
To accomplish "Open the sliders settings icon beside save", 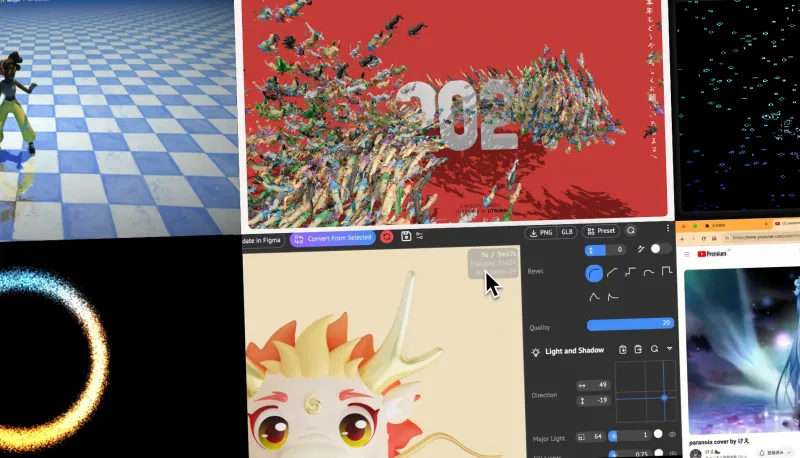I will pyautogui.click(x=419, y=236).
